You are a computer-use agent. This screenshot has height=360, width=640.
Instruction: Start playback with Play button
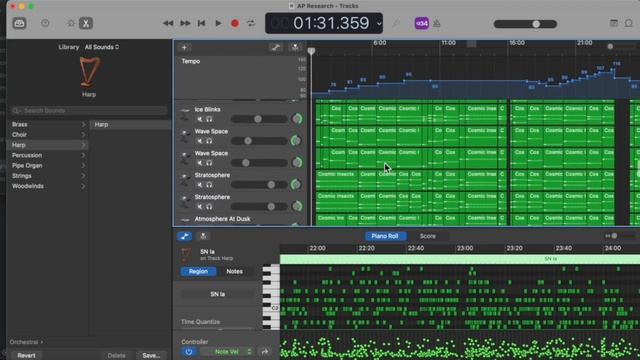[x=218, y=23]
